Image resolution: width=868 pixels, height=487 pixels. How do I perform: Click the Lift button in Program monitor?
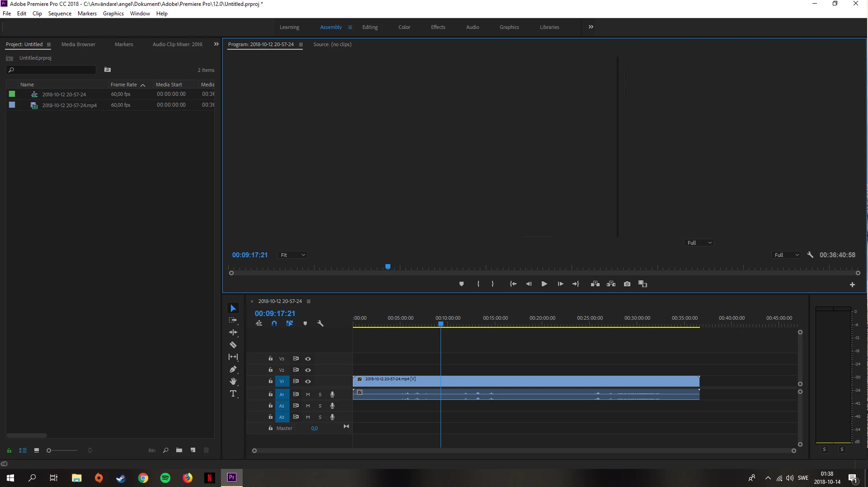pyautogui.click(x=595, y=284)
